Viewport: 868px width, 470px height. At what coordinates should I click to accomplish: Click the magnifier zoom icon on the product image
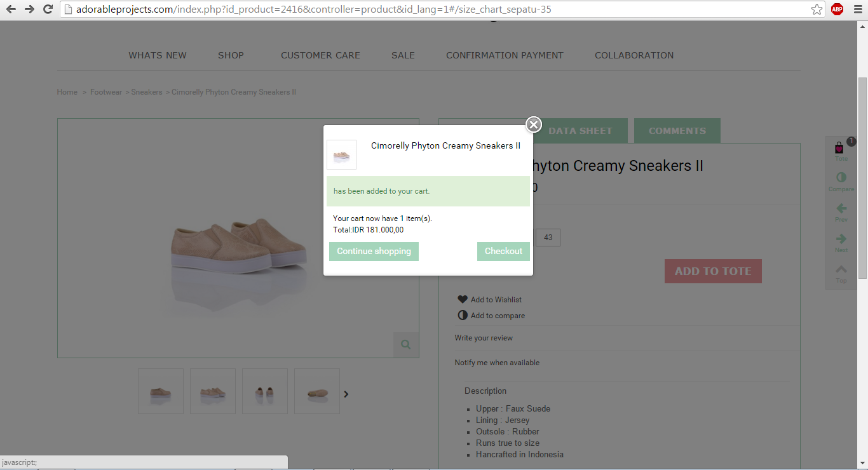406,345
